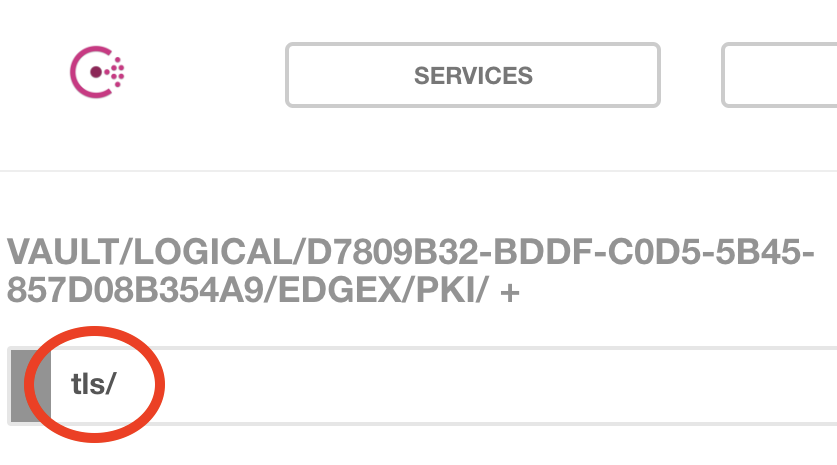The image size is (837, 465).
Task: Click the plus sign after PKI/
Action: (x=513, y=289)
